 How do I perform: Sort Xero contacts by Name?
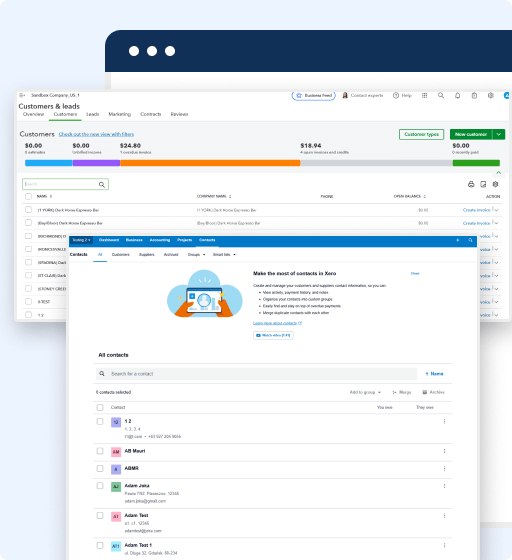point(434,374)
